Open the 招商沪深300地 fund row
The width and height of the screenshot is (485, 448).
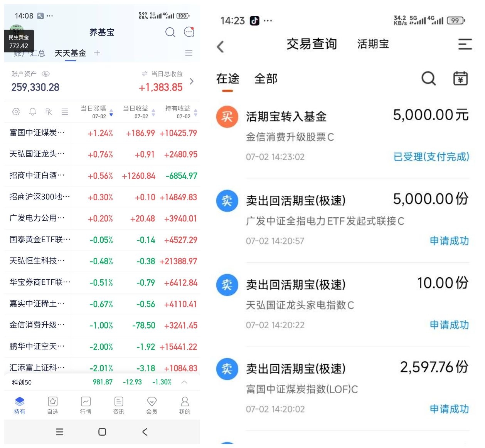coord(102,197)
